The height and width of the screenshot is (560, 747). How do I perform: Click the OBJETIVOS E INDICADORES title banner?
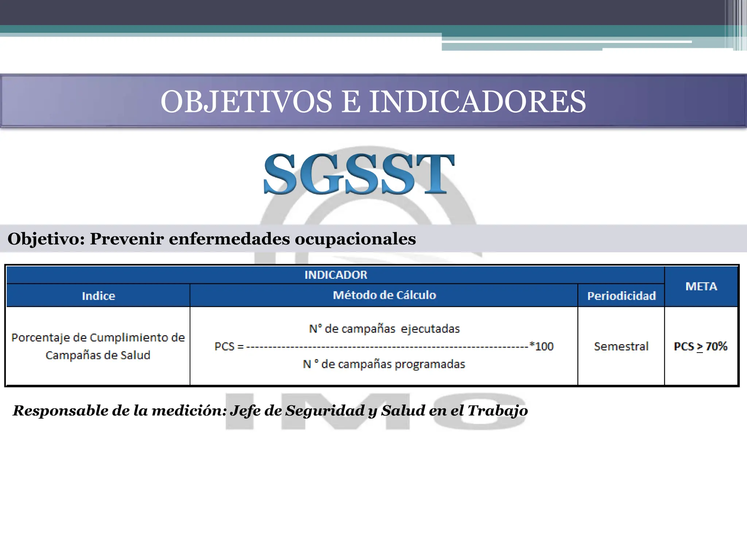373,101
